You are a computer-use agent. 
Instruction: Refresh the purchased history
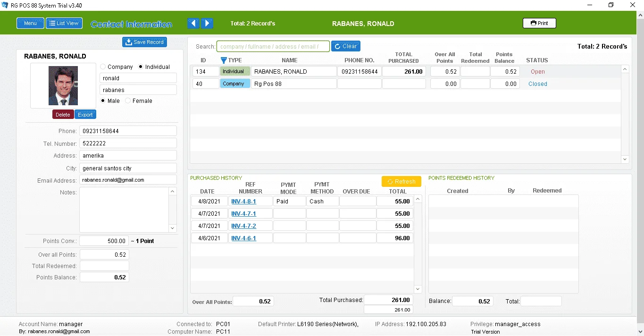pyautogui.click(x=401, y=181)
